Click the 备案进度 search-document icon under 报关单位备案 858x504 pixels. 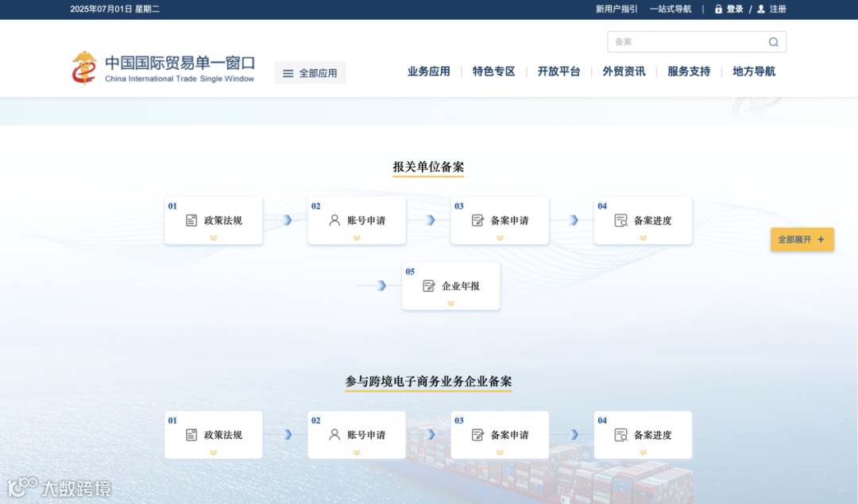pos(621,221)
